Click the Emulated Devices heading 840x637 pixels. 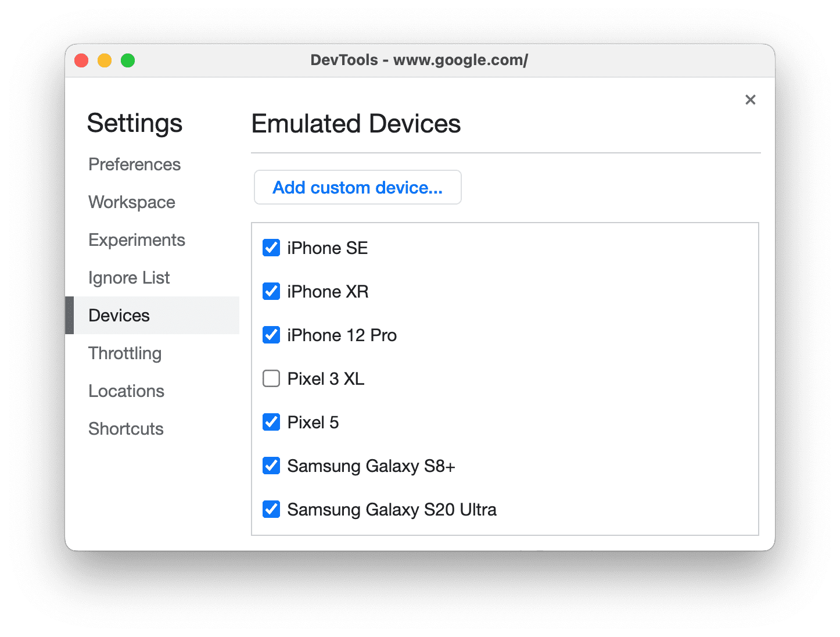coord(356,124)
